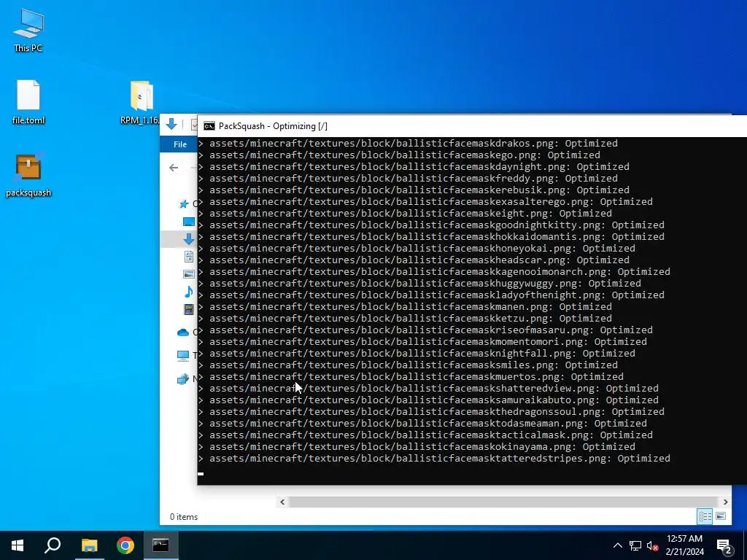747x560 pixels.
Task: Select Downloads arrow in Explorer sidebar
Action: tap(189, 239)
